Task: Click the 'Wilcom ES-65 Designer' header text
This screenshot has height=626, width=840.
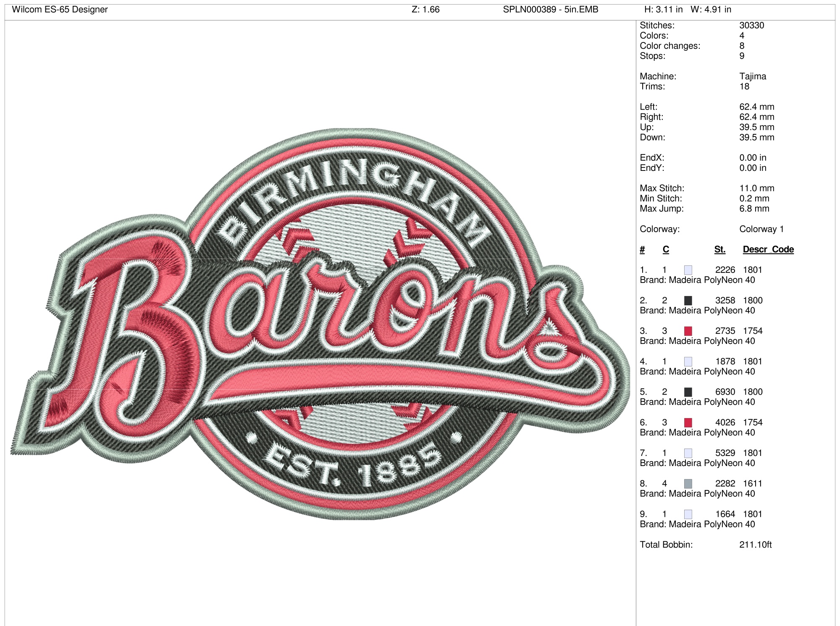Action: point(60,10)
